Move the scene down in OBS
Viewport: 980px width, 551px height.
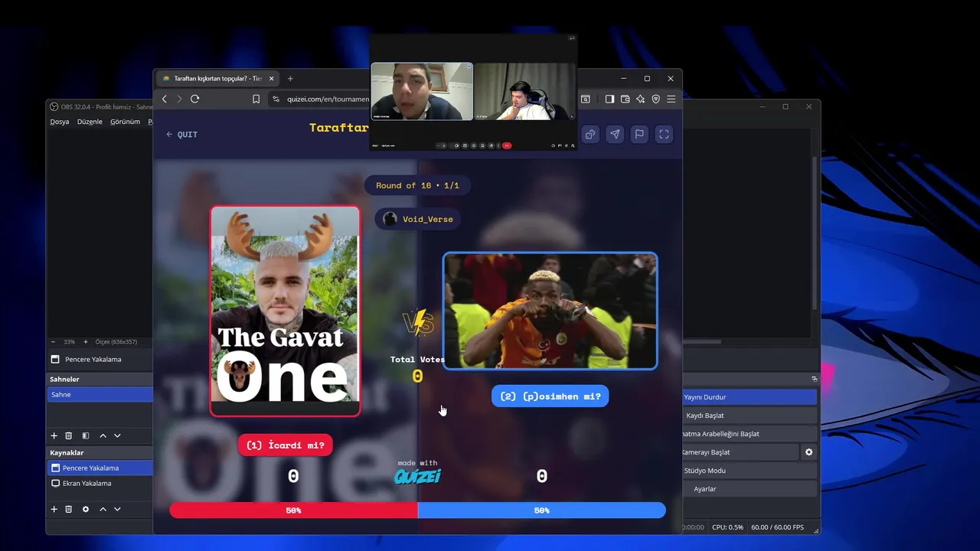(117, 435)
